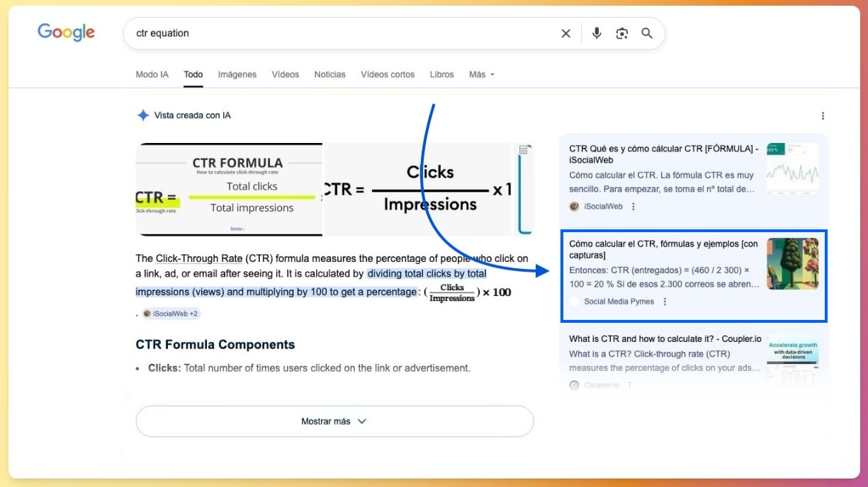The height and width of the screenshot is (487, 868).
Task: Click the 'Clicks:' bullet definition text
Action: click(x=309, y=368)
